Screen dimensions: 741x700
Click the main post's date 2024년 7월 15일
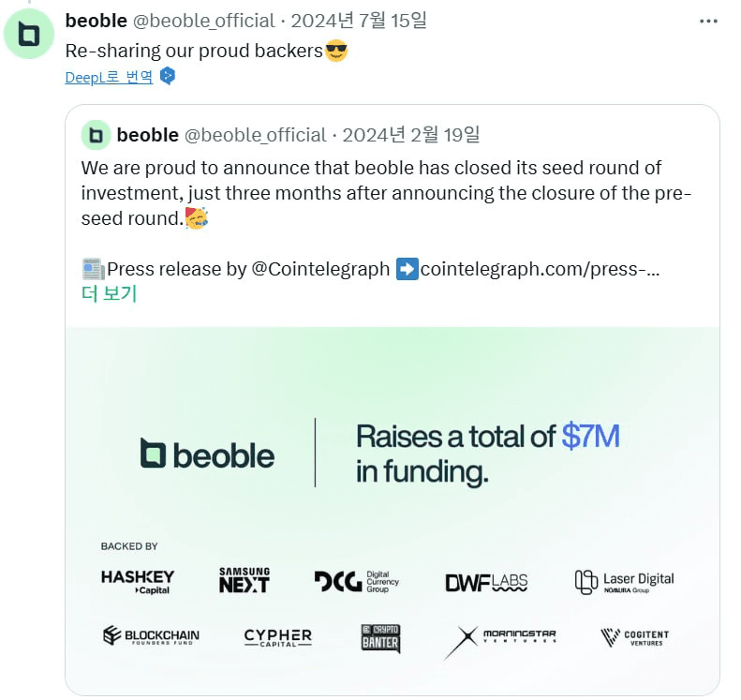pyautogui.click(x=359, y=22)
